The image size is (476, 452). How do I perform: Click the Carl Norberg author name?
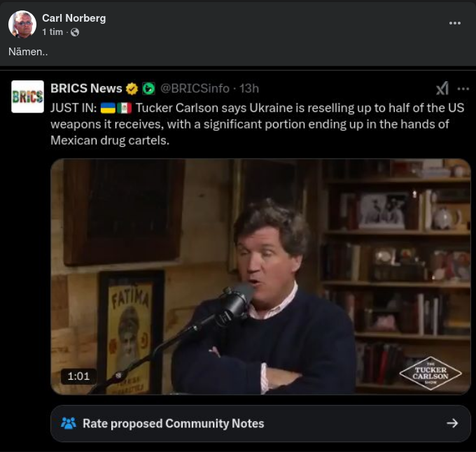[73, 18]
